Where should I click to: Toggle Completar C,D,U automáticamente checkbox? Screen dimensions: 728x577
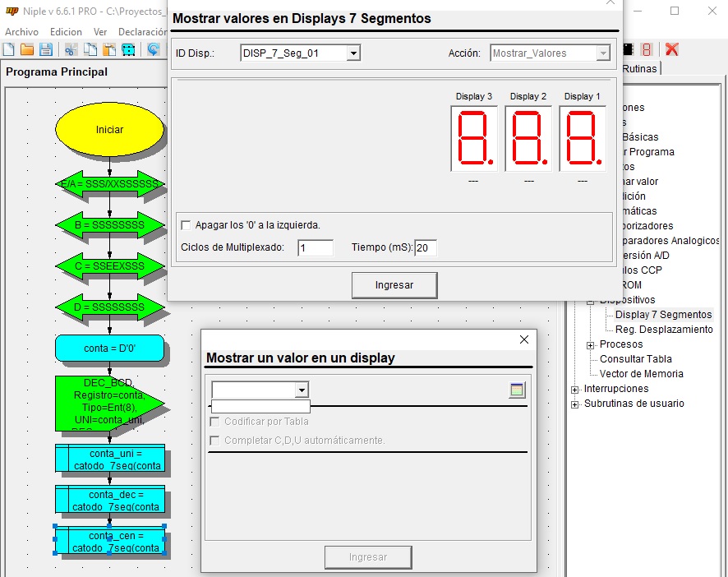(214, 441)
